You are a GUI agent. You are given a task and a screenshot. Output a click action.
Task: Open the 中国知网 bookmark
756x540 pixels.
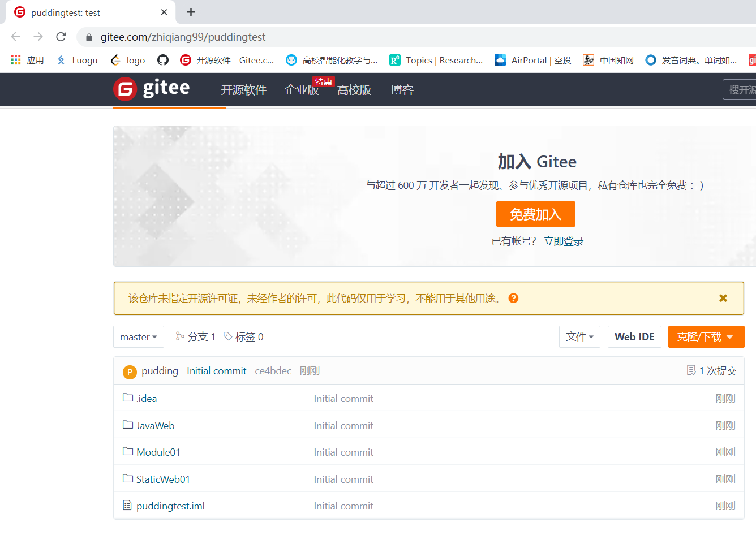point(608,60)
